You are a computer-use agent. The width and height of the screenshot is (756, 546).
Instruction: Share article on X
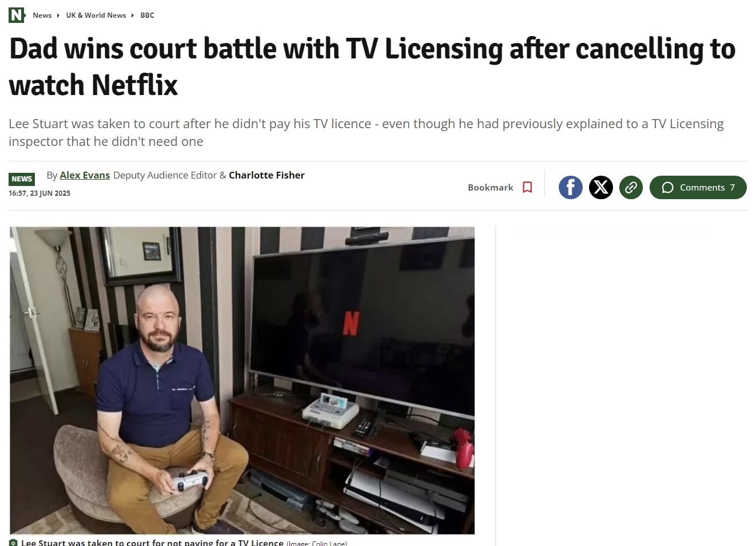pyautogui.click(x=600, y=187)
